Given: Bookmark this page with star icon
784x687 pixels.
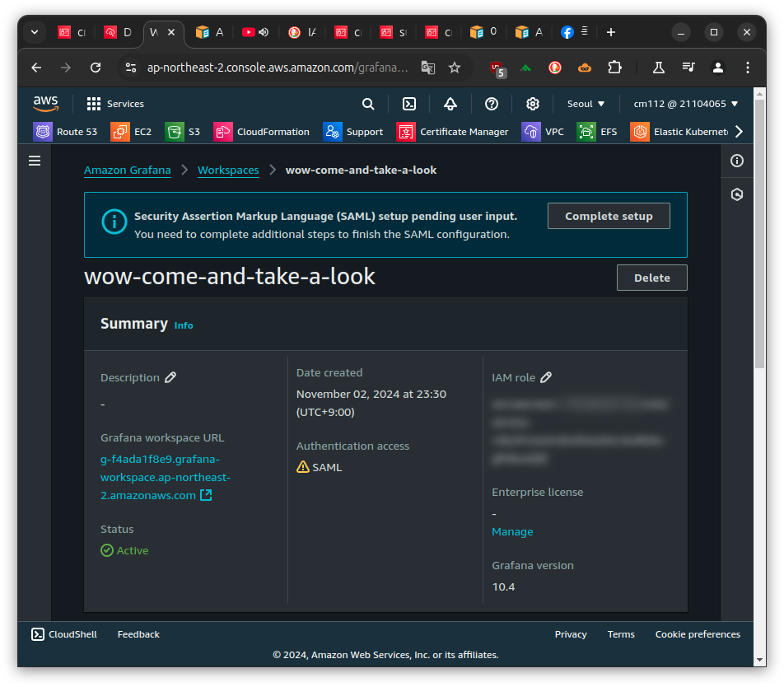Looking at the screenshot, I should coord(455,68).
